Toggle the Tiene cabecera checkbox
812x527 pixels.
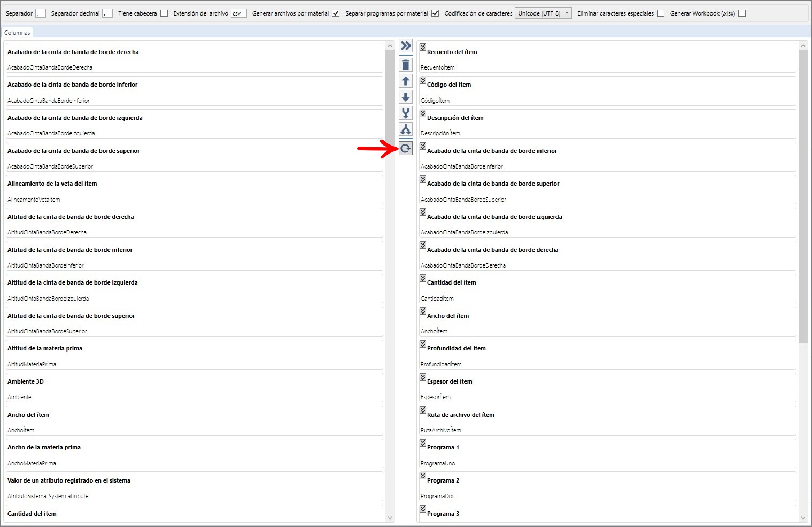(164, 13)
